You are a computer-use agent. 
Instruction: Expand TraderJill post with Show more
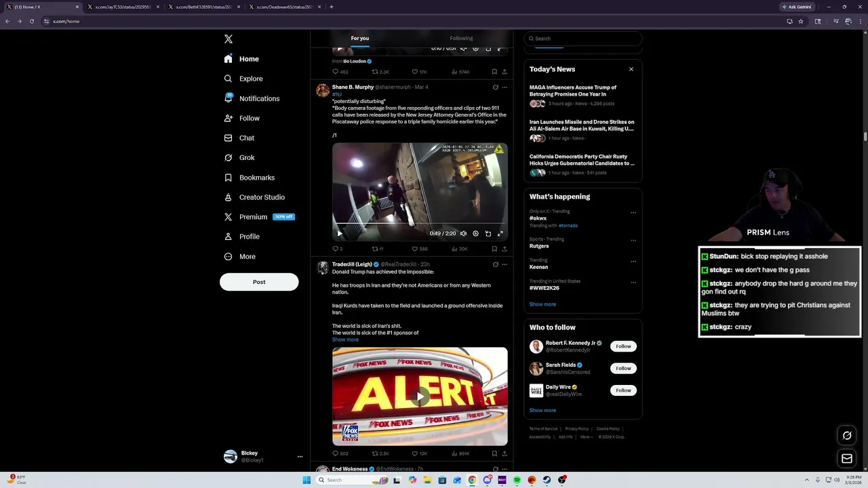click(345, 340)
